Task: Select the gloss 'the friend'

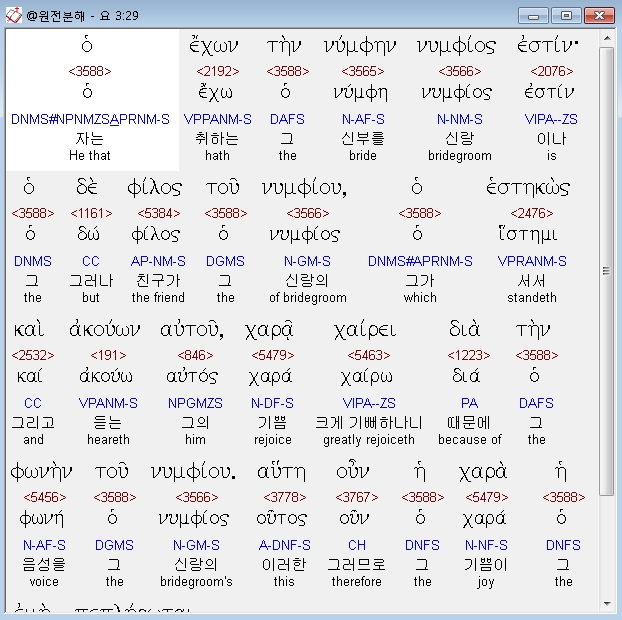Action: [158, 298]
